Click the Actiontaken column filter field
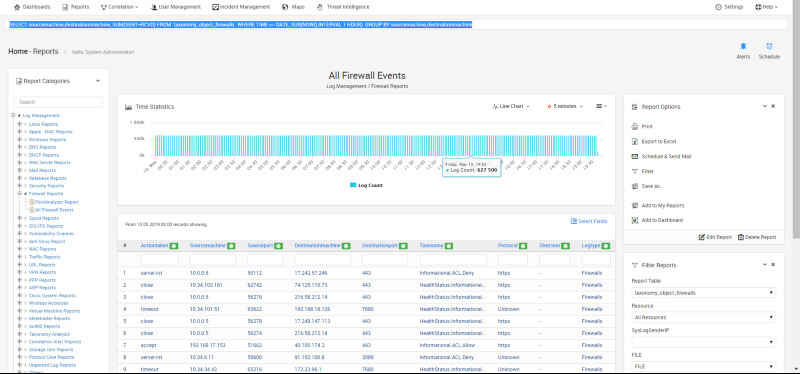This screenshot has width=800, height=374. (x=159, y=260)
